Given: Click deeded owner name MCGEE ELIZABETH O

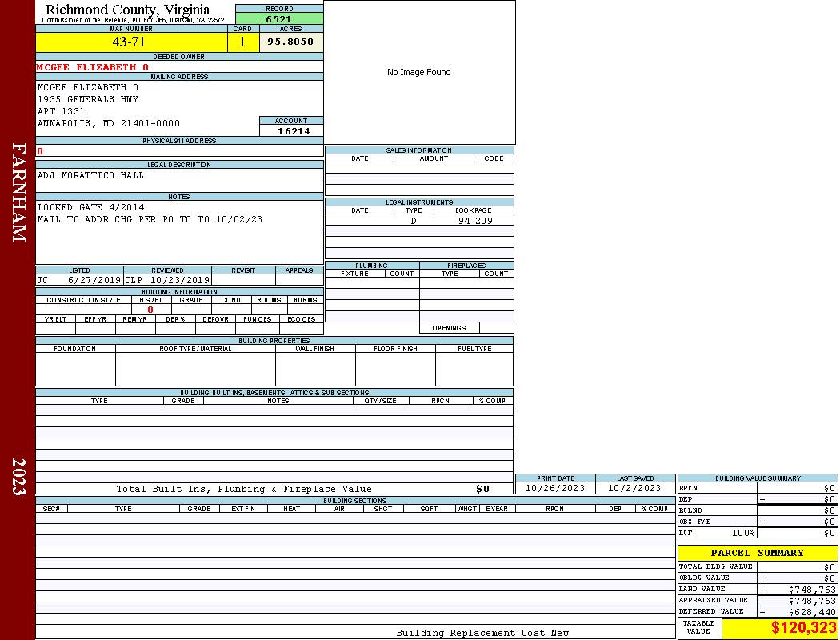Looking at the screenshot, I should [x=93, y=67].
